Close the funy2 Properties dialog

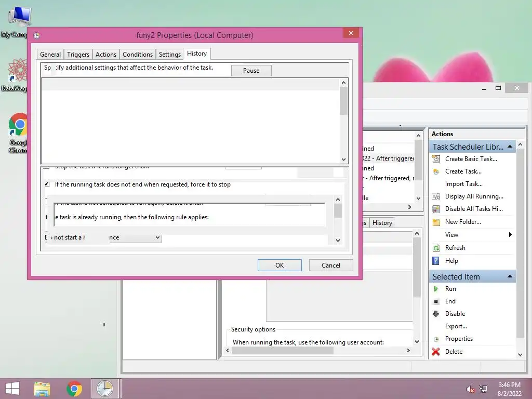[x=351, y=33]
